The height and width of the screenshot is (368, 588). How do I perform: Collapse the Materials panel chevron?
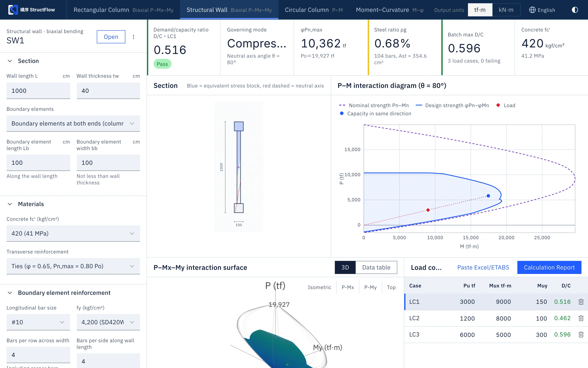point(10,204)
